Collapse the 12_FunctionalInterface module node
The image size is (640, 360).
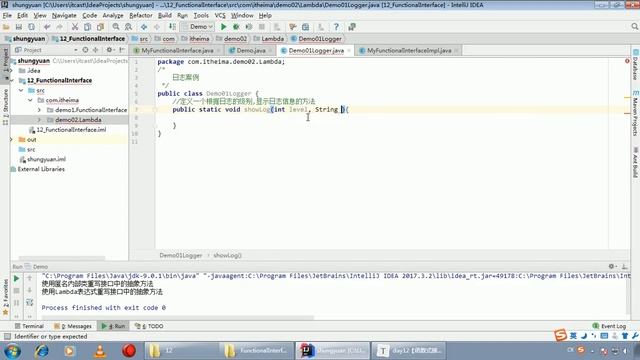click(12, 80)
